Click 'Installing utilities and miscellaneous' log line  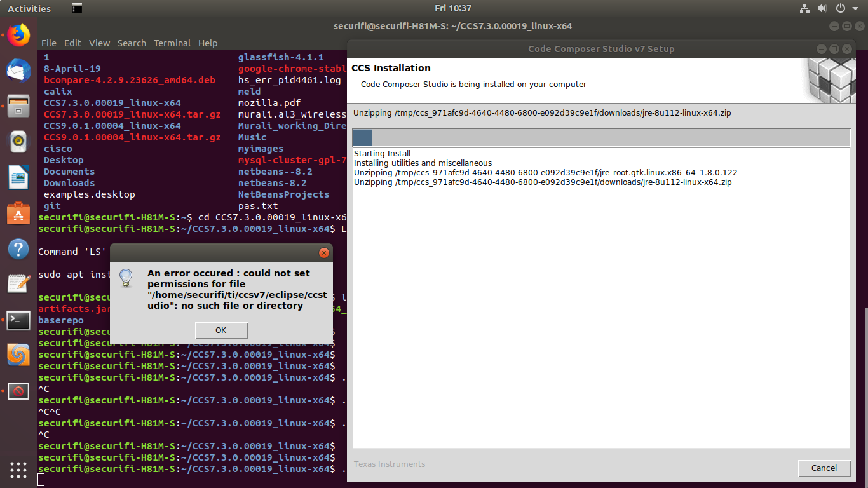click(x=423, y=163)
